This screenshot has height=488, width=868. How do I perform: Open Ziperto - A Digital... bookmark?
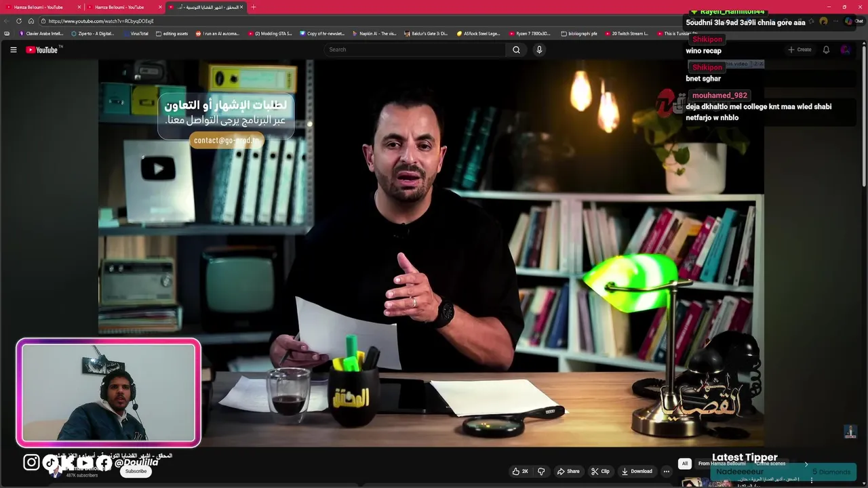point(93,33)
